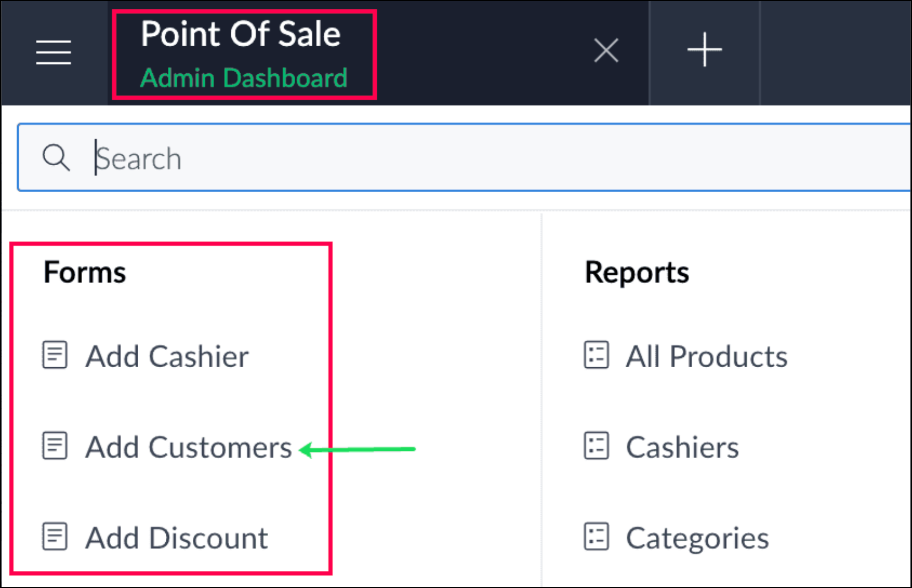Open the Cashiers report
Screen dimensions: 912x588
[x=682, y=447]
